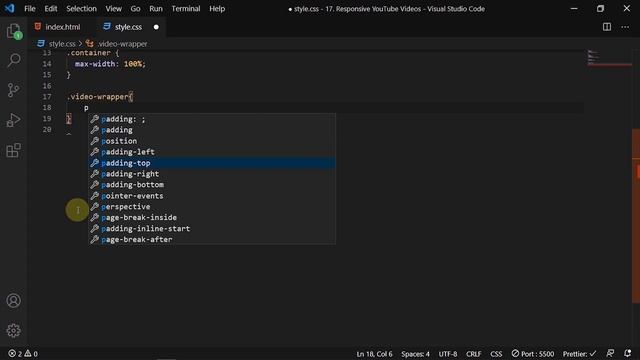Choose 'padding-inline-start' suggestion

click(x=212, y=229)
